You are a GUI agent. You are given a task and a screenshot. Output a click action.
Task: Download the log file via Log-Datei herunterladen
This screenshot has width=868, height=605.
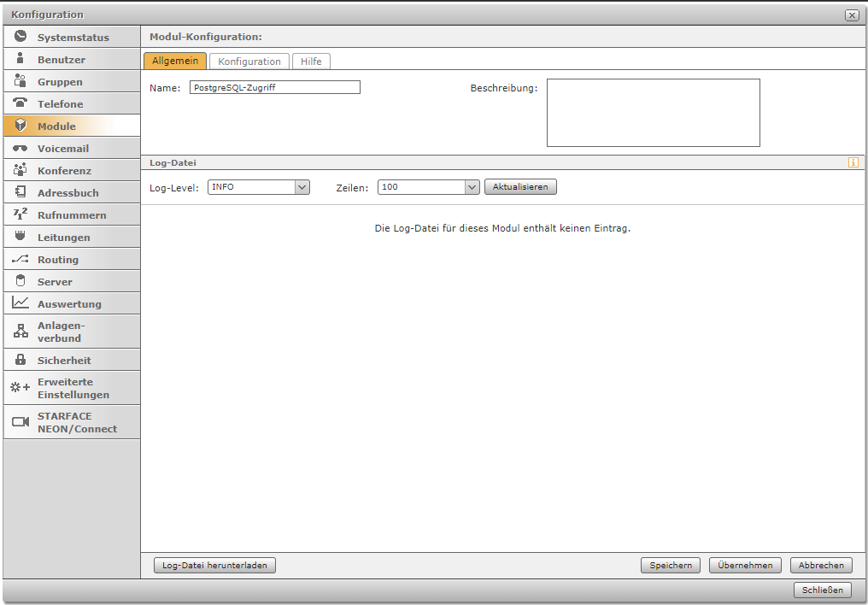pyautogui.click(x=214, y=565)
